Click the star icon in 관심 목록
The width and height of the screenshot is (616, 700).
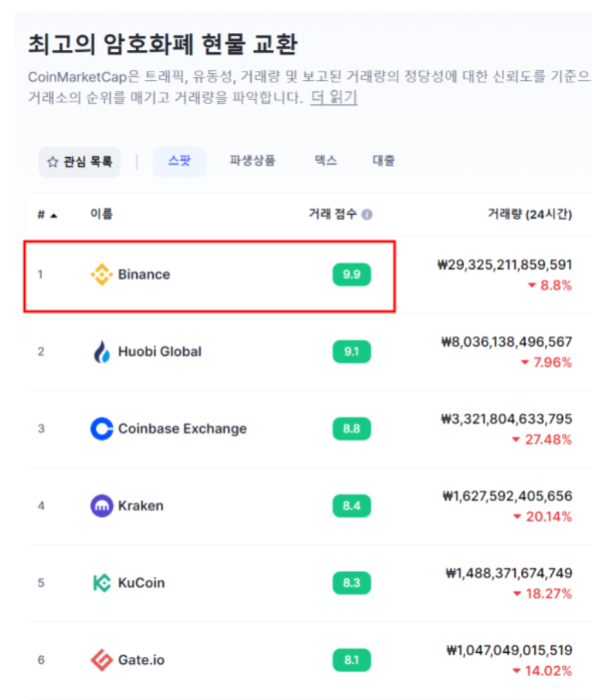pos(52,162)
